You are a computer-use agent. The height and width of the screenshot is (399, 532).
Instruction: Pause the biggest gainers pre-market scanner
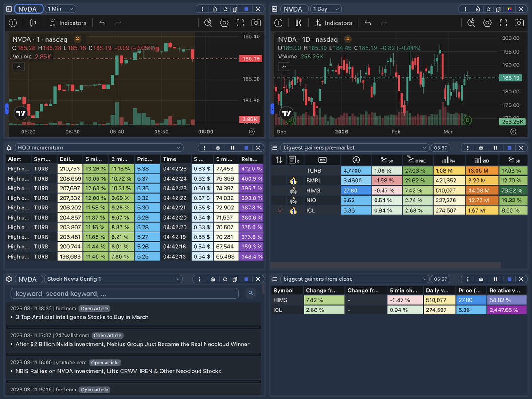coord(496,148)
